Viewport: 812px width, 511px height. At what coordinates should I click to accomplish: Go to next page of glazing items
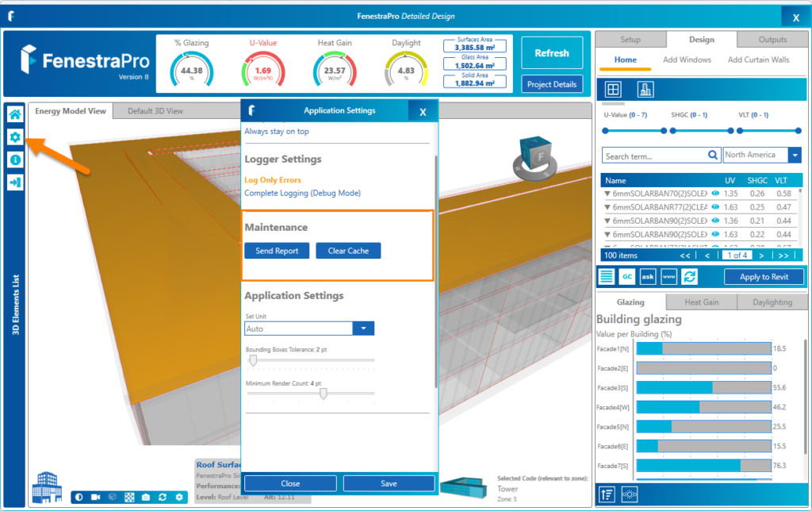tap(761, 255)
